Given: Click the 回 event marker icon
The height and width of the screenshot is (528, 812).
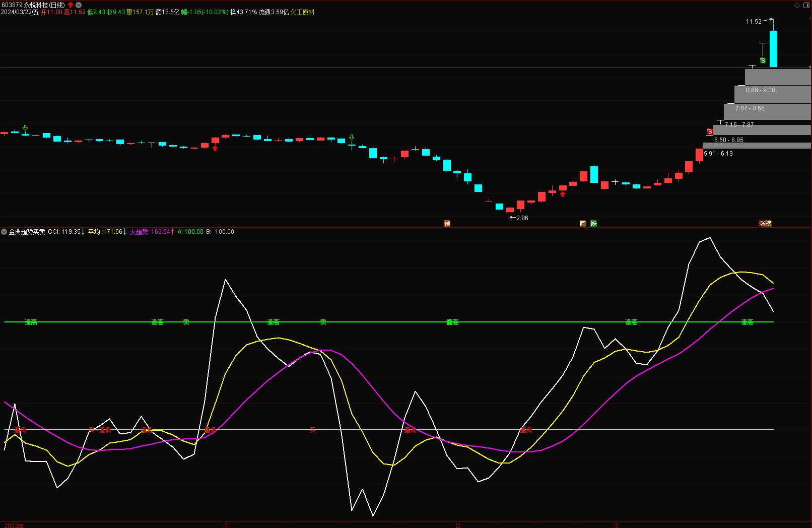Looking at the screenshot, I should (583, 224).
